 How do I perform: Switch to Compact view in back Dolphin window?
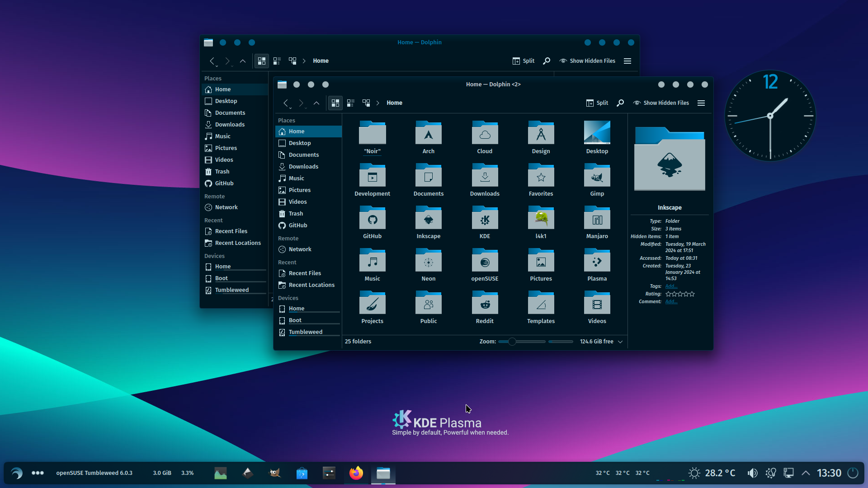[277, 61]
